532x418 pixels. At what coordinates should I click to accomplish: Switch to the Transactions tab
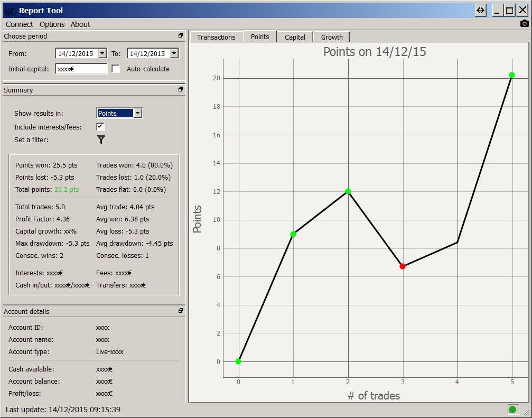(x=216, y=37)
